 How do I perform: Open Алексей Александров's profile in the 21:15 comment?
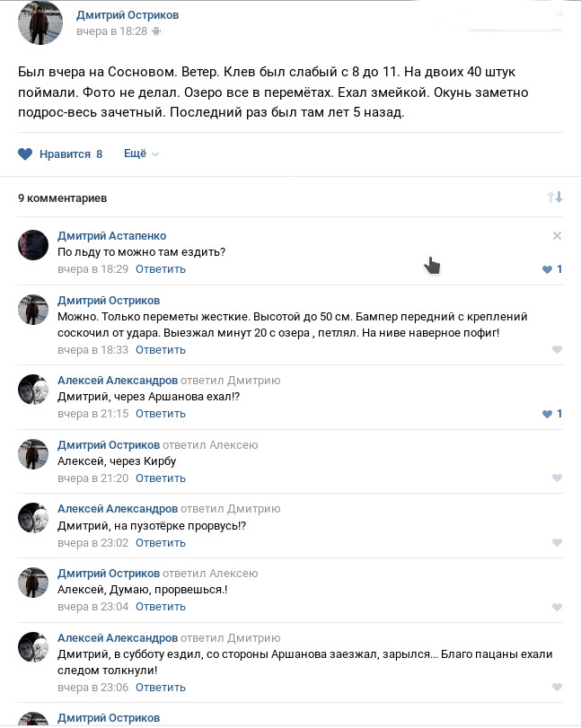118,381
